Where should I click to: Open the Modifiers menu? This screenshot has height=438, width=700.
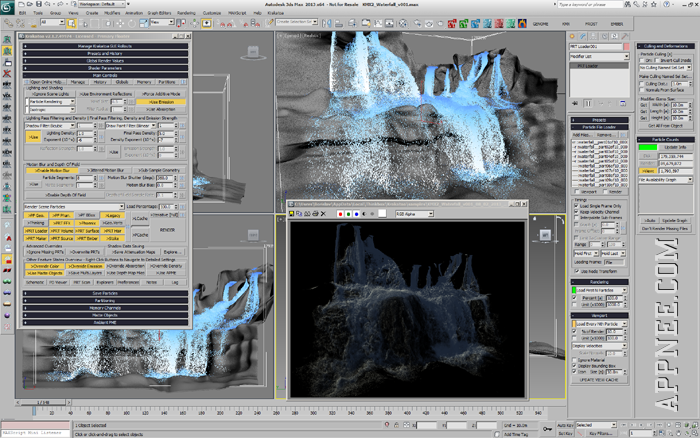[x=112, y=13]
